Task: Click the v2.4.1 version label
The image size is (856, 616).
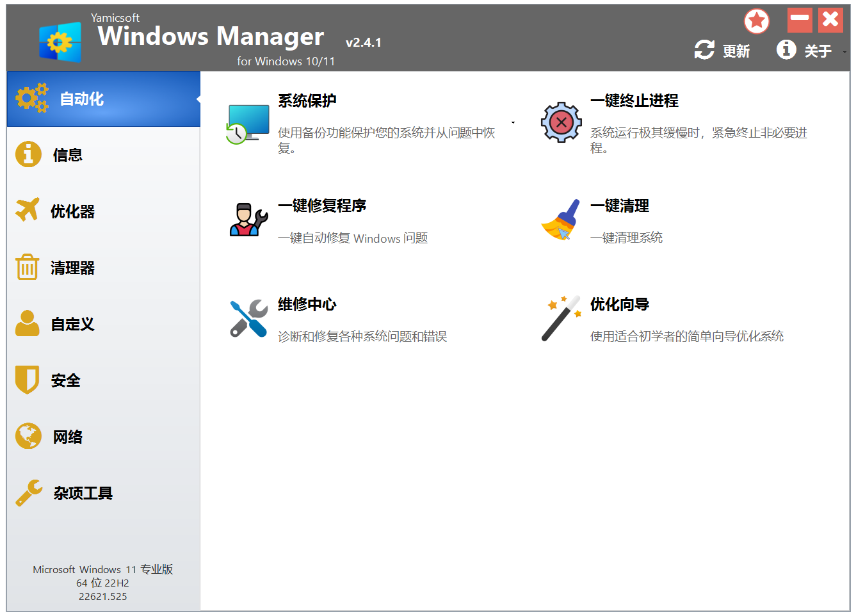Action: [x=364, y=42]
